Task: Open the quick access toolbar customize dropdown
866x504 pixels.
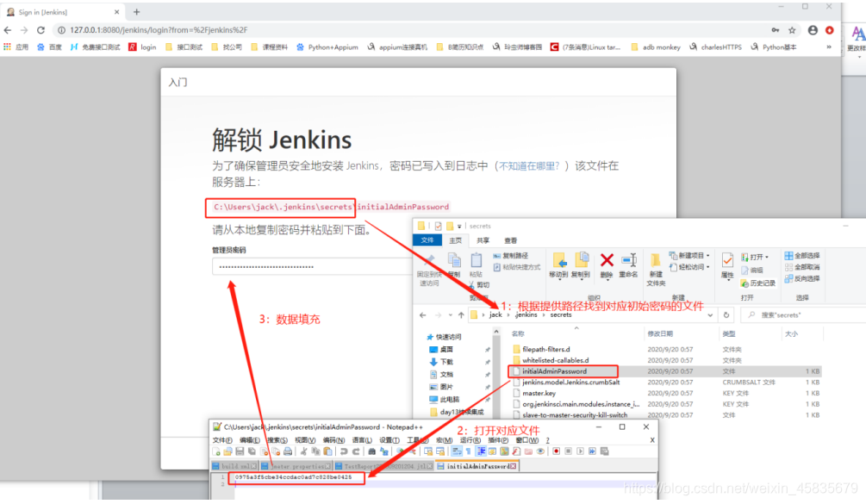Action: 459,227
